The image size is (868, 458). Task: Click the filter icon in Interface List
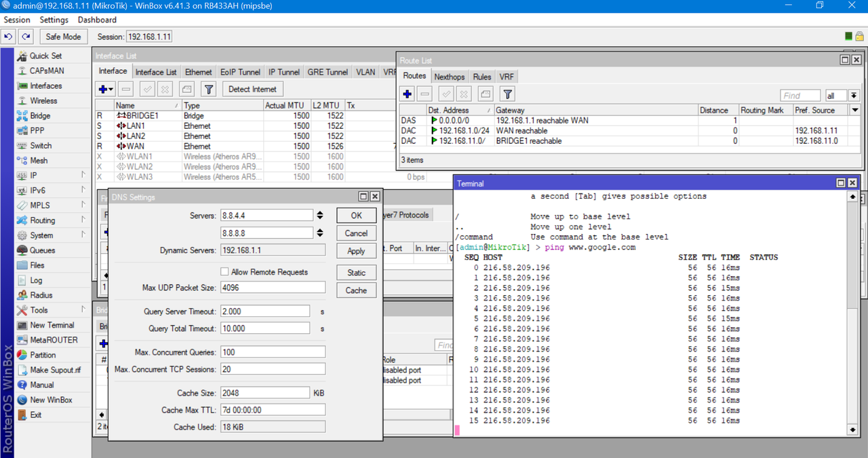tap(209, 89)
